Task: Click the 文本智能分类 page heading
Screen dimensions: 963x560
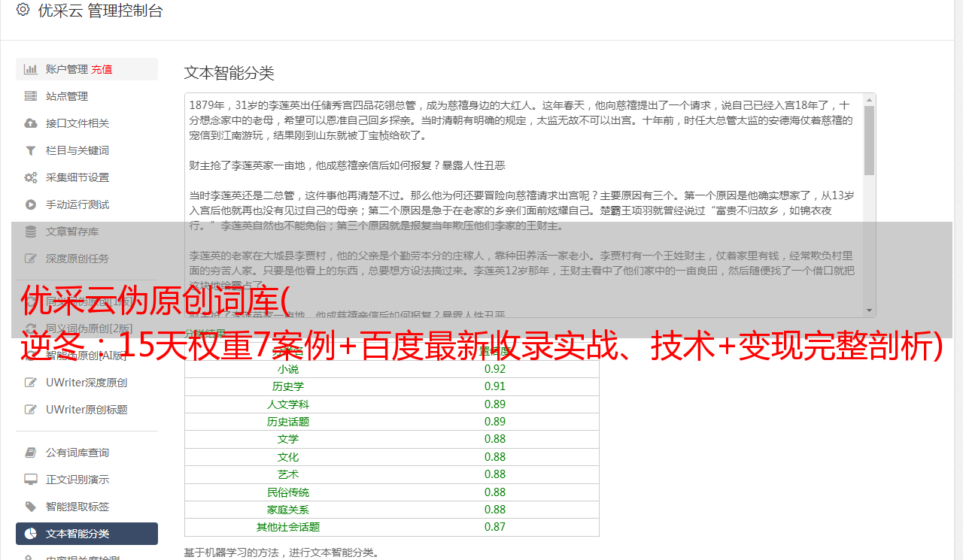Action: click(229, 73)
